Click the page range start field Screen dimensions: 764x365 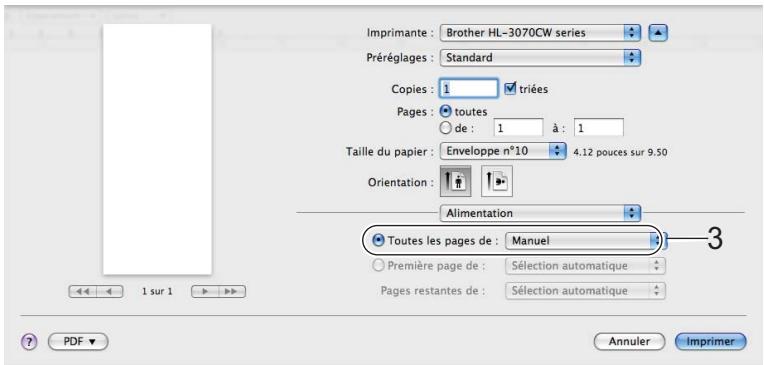(x=518, y=128)
